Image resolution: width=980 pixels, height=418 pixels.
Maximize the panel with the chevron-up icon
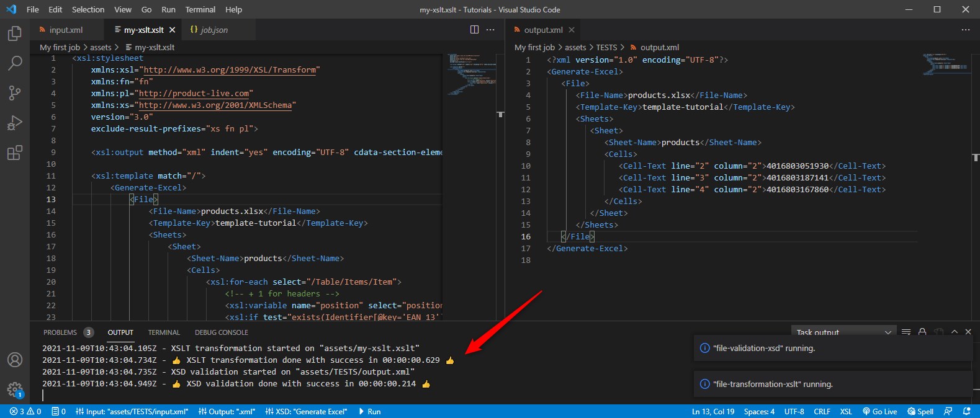pos(955,332)
